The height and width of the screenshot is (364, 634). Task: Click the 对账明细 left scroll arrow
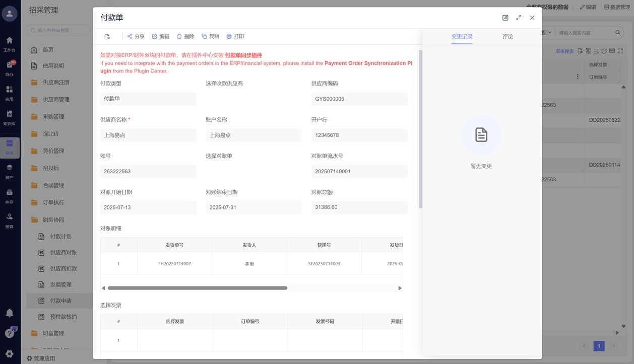(x=103, y=288)
